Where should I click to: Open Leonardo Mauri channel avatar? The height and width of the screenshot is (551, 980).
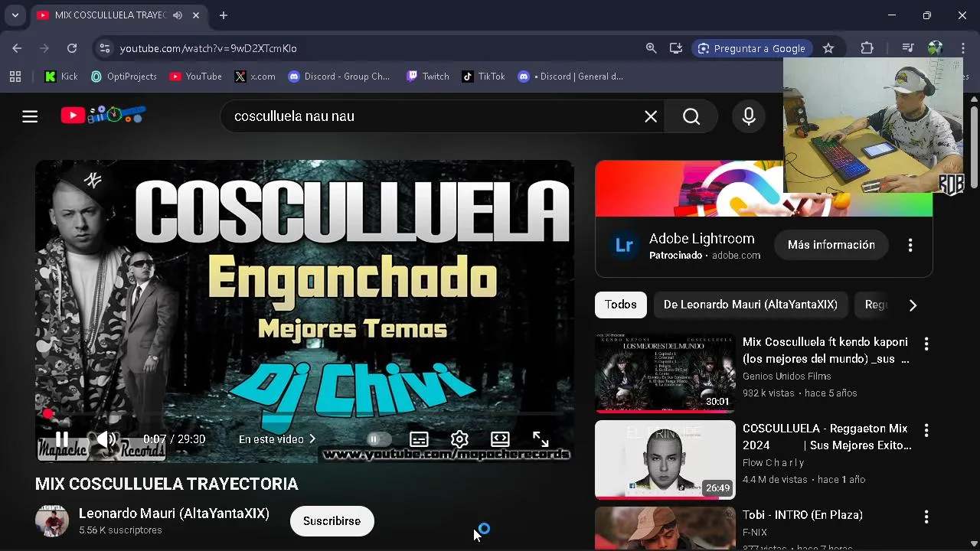coord(52,521)
